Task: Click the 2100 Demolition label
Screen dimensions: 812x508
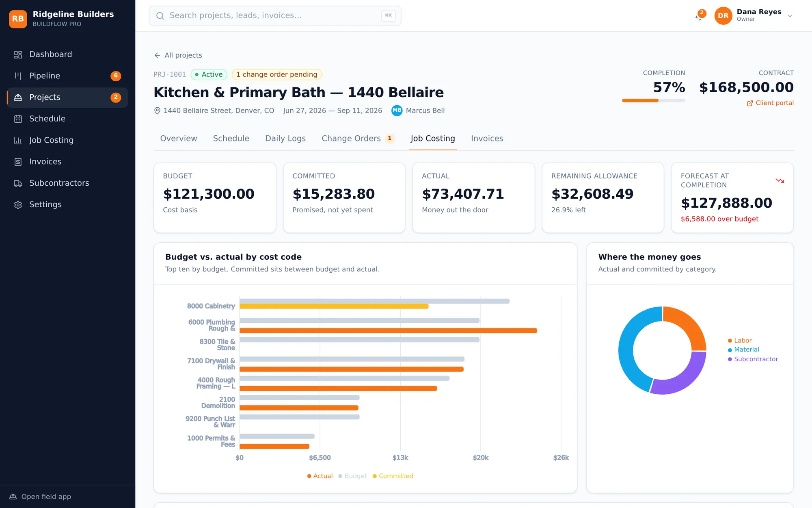Action: click(x=218, y=403)
